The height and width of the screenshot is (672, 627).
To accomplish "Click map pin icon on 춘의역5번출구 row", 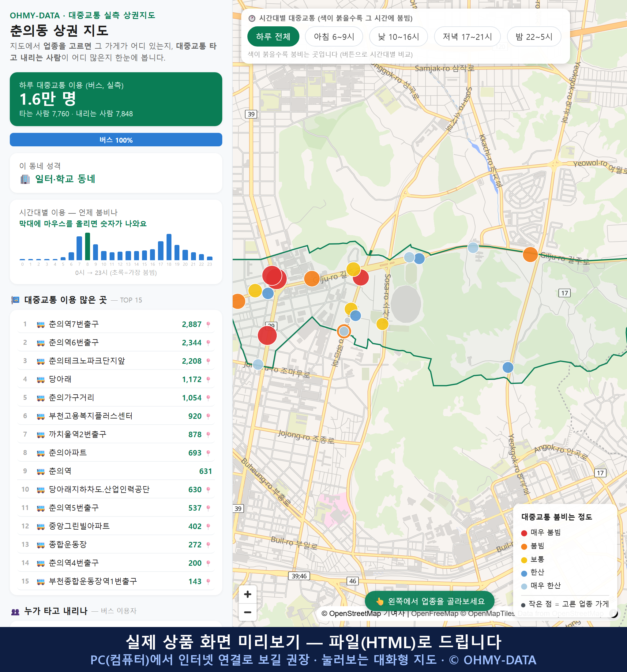I will pyautogui.click(x=208, y=508).
